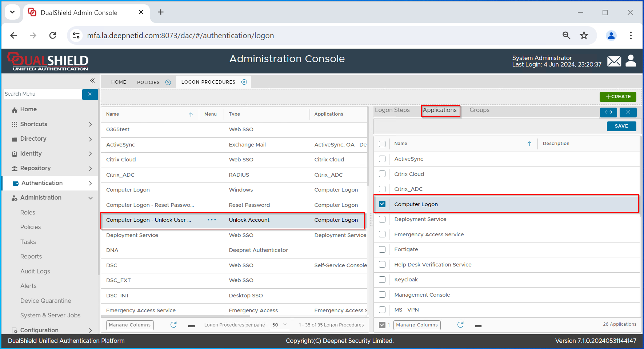The width and height of the screenshot is (644, 349).
Task: Click the expand-width arrows button in right panel
Action: click(x=608, y=112)
